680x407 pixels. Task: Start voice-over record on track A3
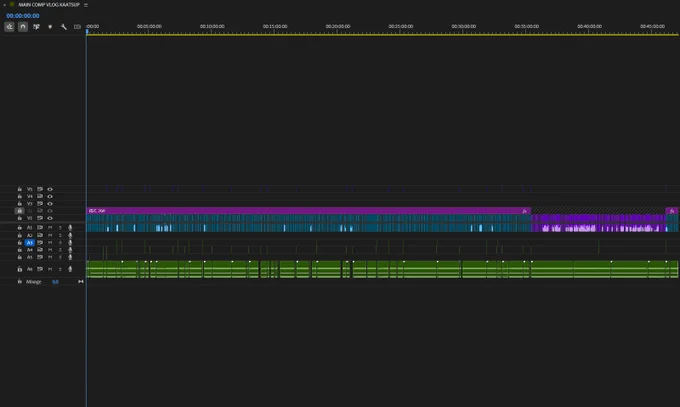point(70,243)
